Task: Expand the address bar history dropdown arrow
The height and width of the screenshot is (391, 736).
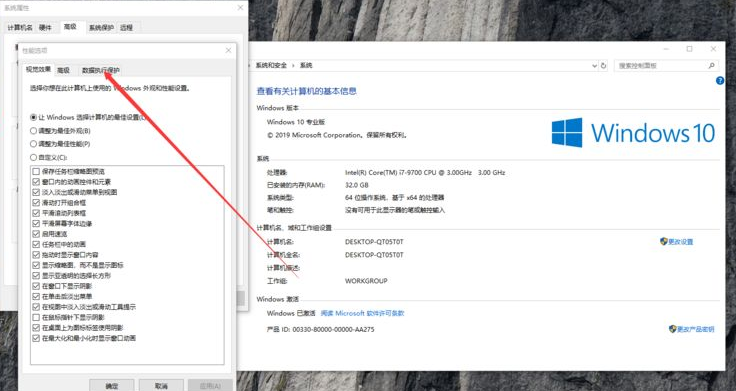Action: (594, 66)
